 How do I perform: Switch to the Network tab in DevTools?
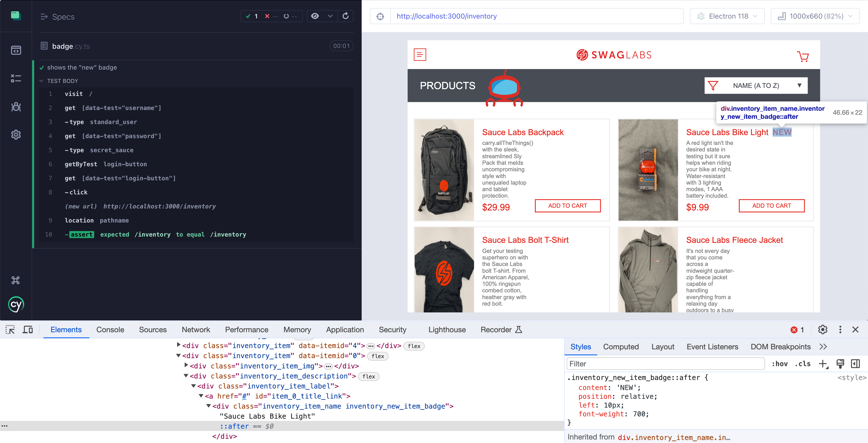(195, 329)
